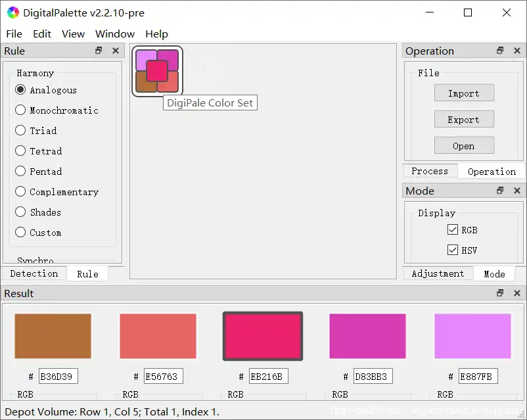Close the Result panel
The width and height of the screenshot is (527, 420).
pos(517,293)
